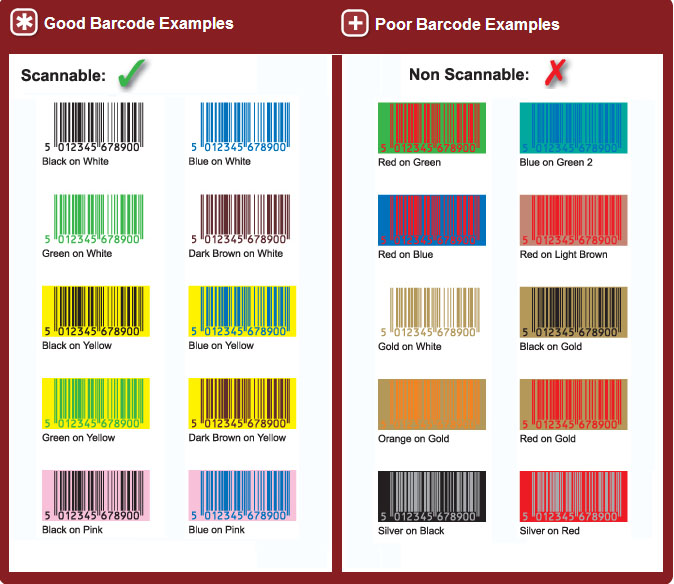Click the 'Black on Pink' caption
The width and height of the screenshot is (674, 584).
coord(72,530)
